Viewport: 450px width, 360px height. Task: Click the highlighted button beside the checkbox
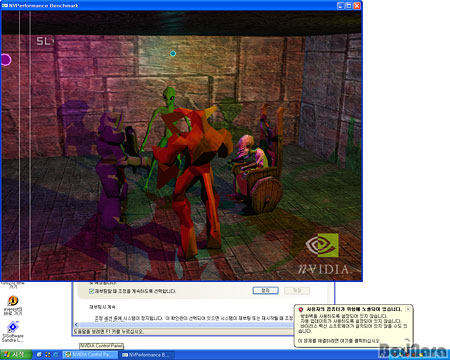[x=265, y=291]
